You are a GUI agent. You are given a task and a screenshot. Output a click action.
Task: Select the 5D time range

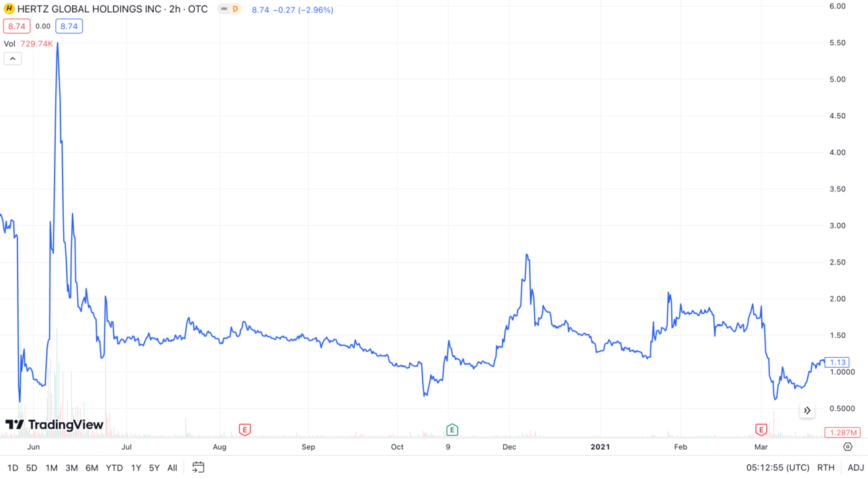32,468
